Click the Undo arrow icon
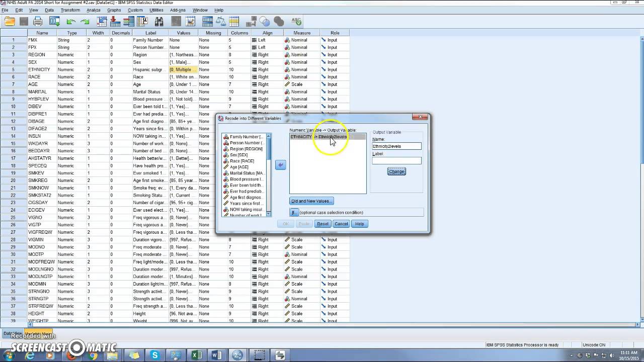 (x=71, y=22)
